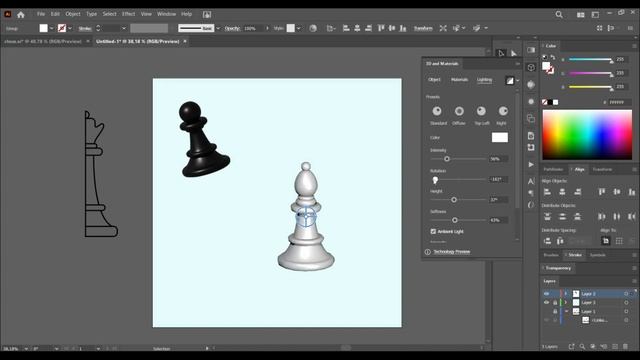Click the hex color input field
Screen dimensions: 640x360
(x=620, y=102)
